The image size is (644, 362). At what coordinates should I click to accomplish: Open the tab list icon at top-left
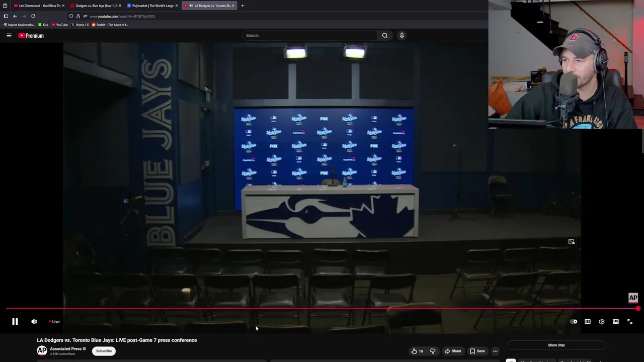[x=5, y=6]
